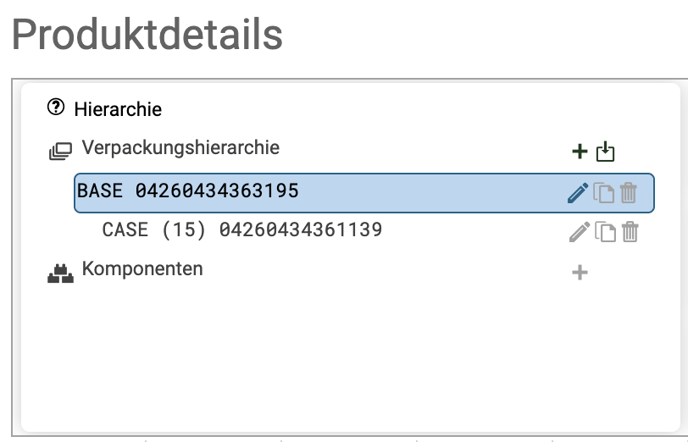Viewport: 688px width, 442px height.
Task: Click the Produktdetails page heading
Action: (147, 34)
